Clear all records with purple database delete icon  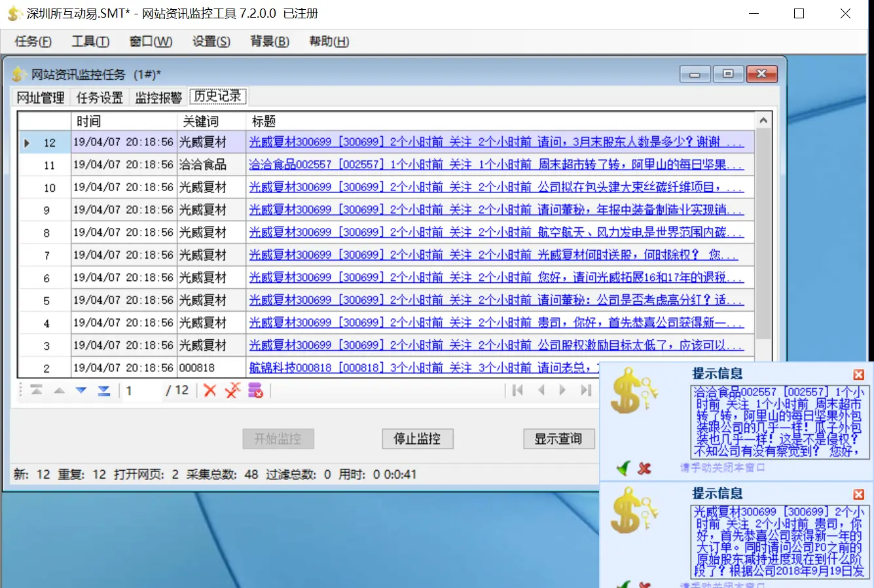tap(255, 390)
